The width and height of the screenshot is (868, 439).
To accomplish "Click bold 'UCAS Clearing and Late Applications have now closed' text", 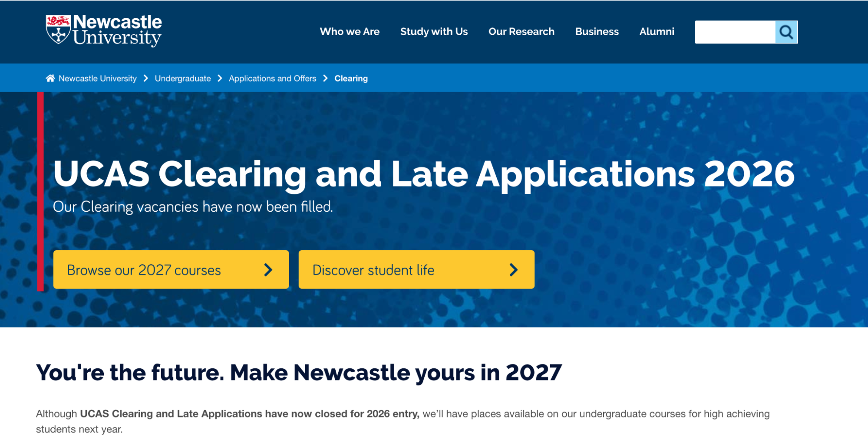I will pos(250,414).
